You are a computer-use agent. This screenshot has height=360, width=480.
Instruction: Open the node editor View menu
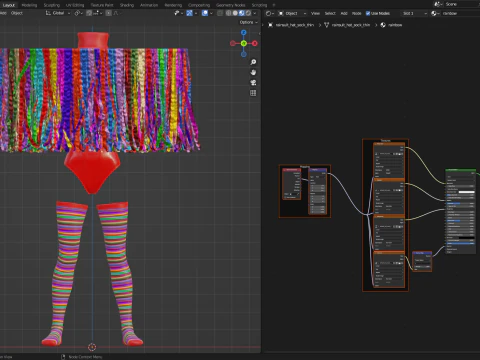coord(315,13)
